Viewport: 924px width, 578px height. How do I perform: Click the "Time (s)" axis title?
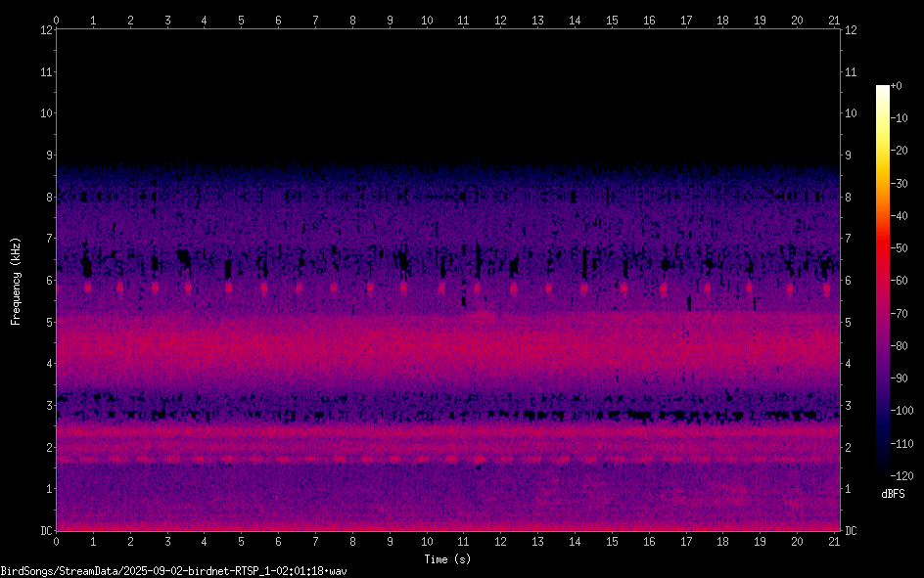point(448,559)
